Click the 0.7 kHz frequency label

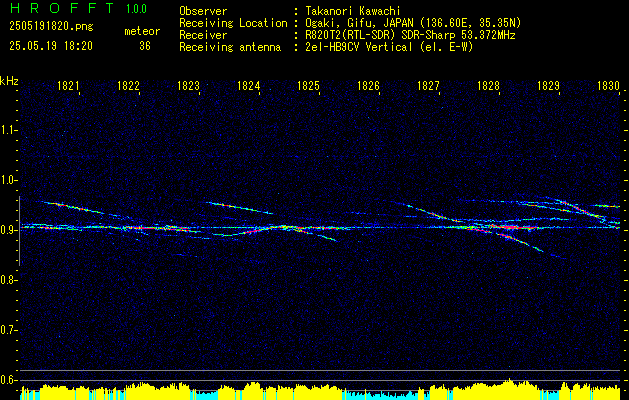(x=7, y=331)
